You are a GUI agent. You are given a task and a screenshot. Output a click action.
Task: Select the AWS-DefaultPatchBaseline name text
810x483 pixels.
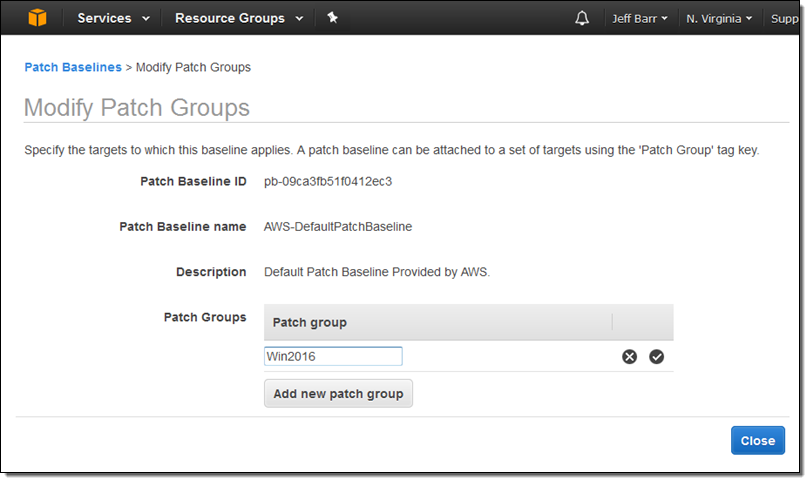pyautogui.click(x=338, y=227)
